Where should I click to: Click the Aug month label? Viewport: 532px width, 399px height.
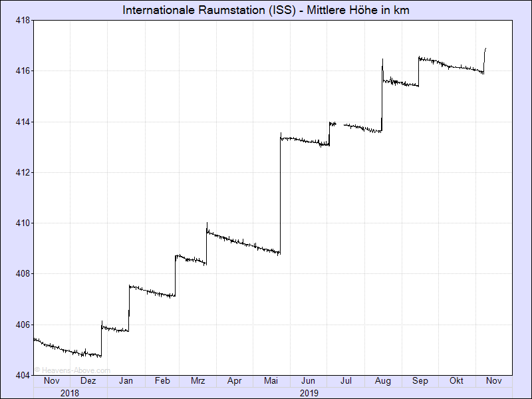click(383, 381)
